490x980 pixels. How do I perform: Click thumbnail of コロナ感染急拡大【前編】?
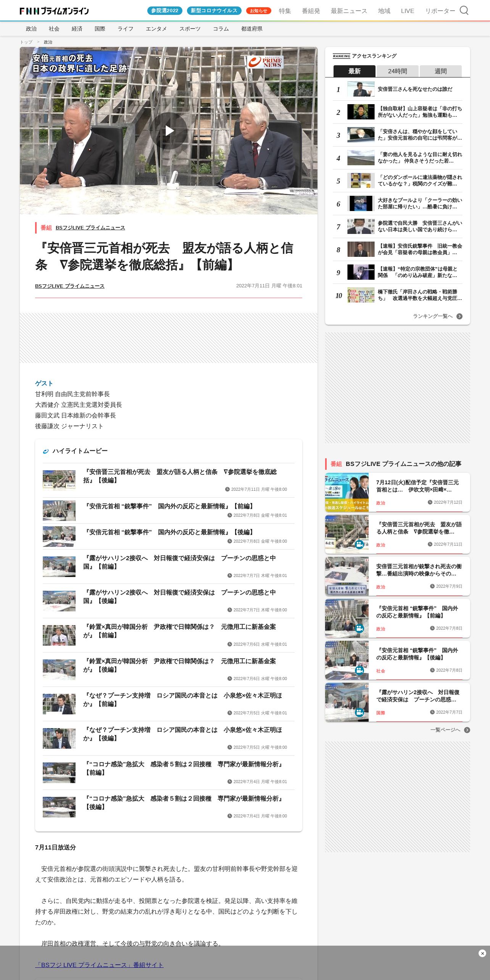(x=59, y=773)
